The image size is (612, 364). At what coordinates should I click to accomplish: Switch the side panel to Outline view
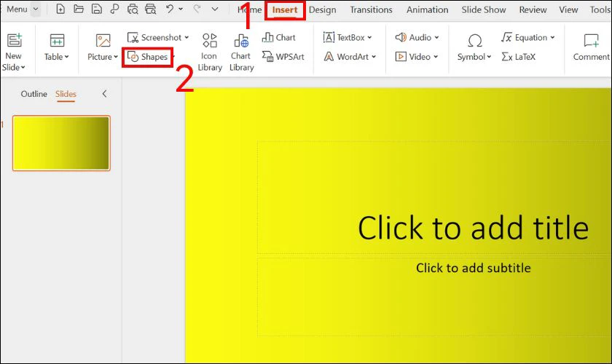[34, 94]
